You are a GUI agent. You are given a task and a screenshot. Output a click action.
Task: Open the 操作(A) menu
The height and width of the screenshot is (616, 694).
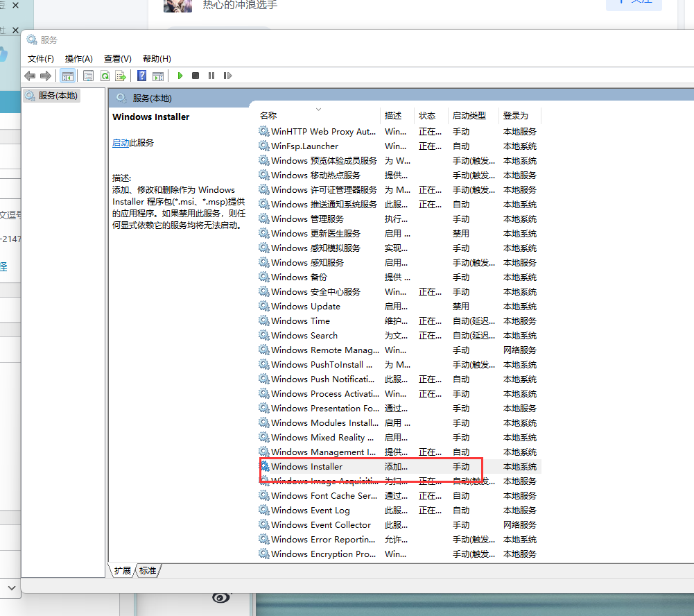[79, 59]
